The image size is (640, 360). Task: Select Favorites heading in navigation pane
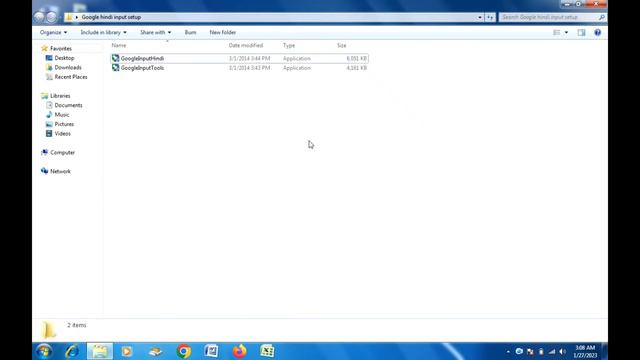(x=60, y=48)
